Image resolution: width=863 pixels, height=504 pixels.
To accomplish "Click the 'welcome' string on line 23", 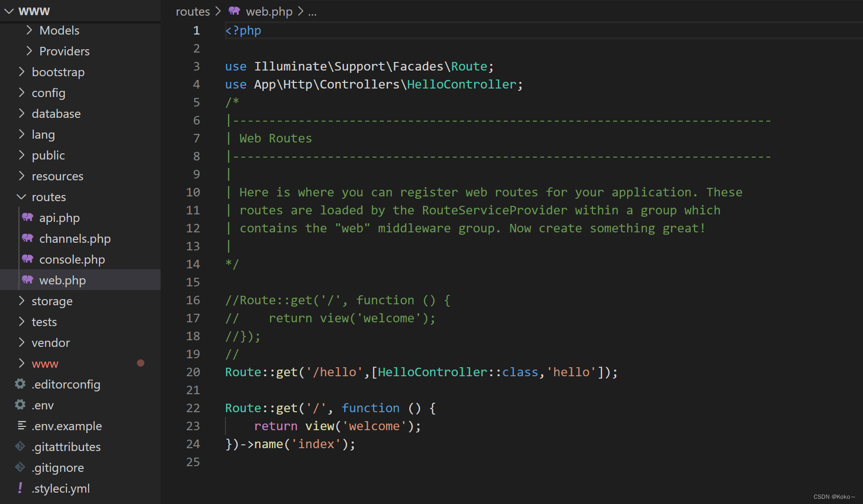I will tap(374, 426).
